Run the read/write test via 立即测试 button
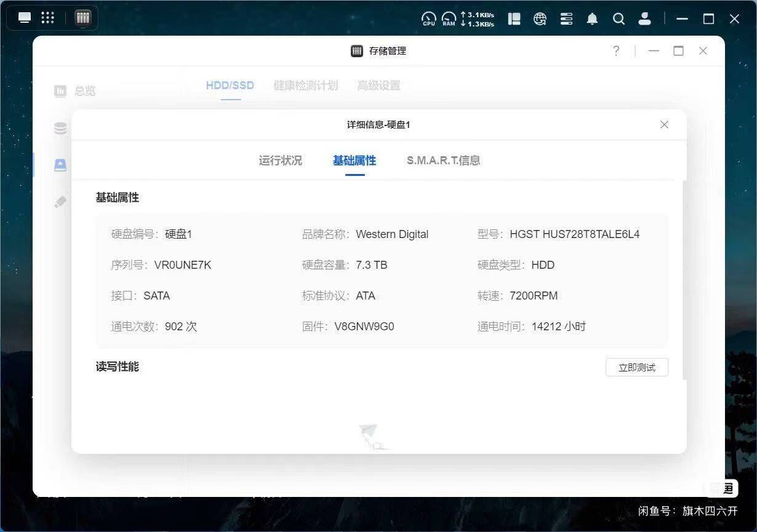Image resolution: width=757 pixels, height=532 pixels. (x=637, y=367)
